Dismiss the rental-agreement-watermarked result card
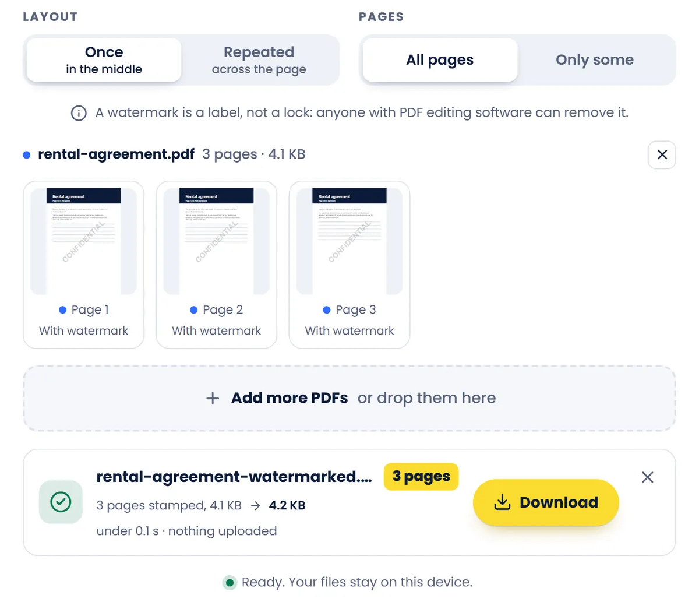This screenshot has width=699, height=616. click(x=647, y=477)
